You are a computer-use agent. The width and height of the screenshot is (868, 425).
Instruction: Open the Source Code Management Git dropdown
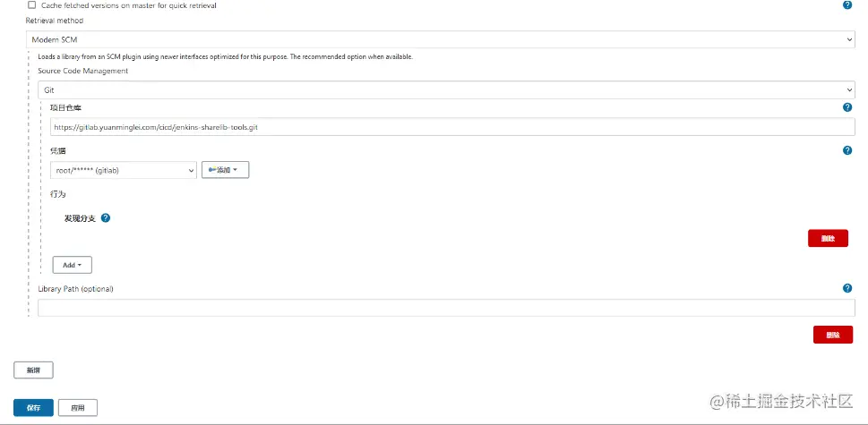(446, 90)
